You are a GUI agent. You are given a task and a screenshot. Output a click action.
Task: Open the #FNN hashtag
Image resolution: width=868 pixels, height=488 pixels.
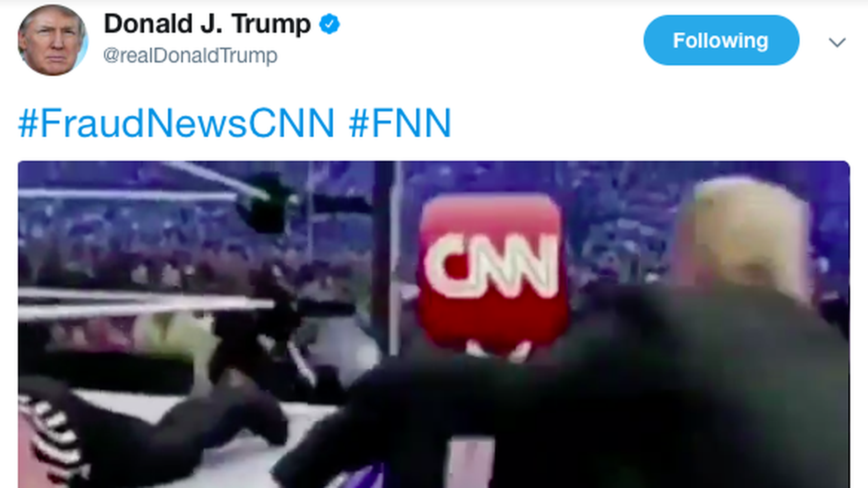400,123
